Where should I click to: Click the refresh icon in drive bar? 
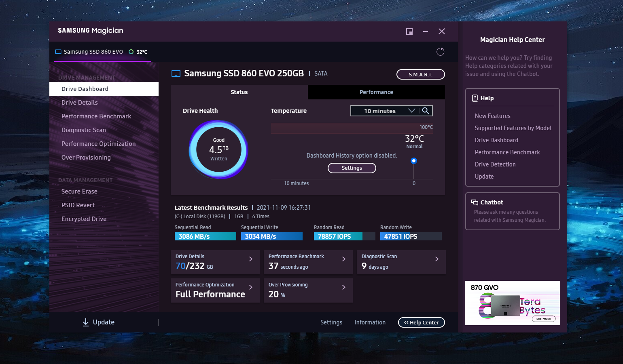point(440,52)
